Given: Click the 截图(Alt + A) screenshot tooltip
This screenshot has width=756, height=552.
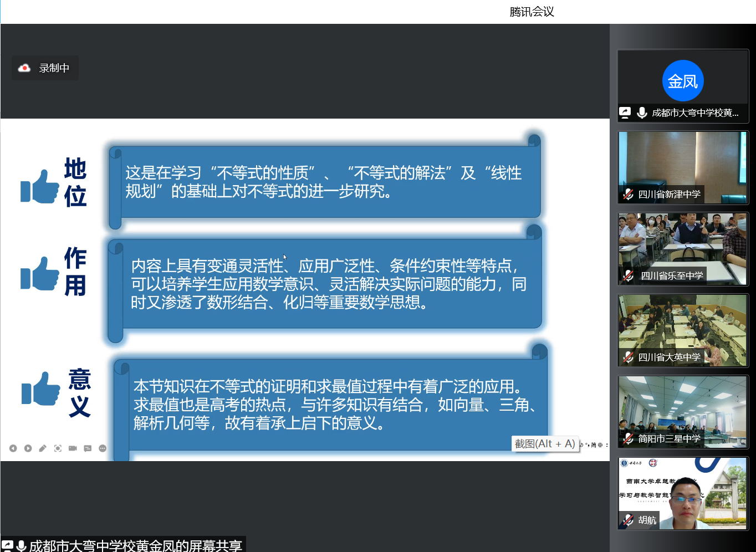Looking at the screenshot, I should point(545,444).
